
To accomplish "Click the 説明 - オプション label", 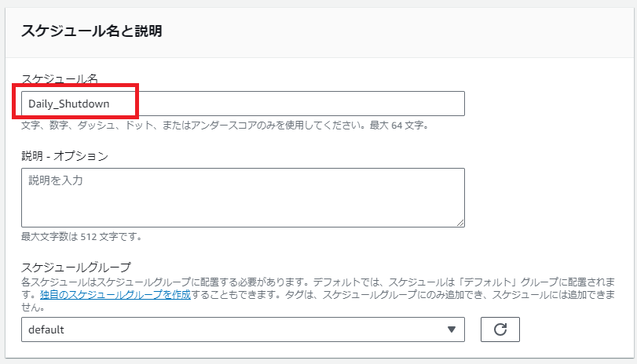I will (64, 155).
